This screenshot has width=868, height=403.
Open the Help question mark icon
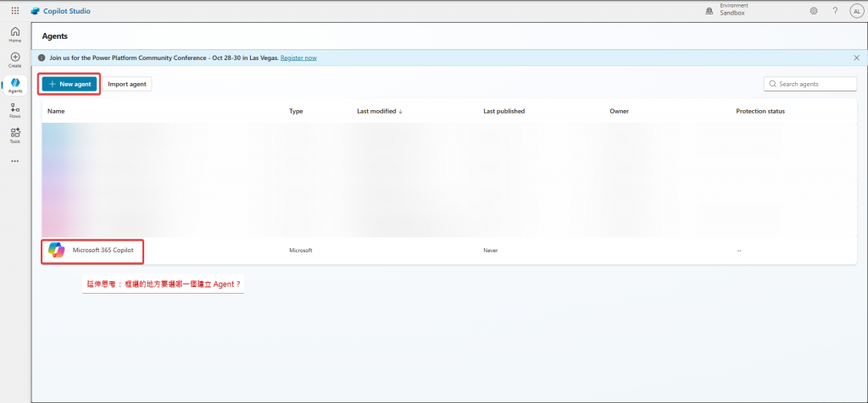coord(835,11)
